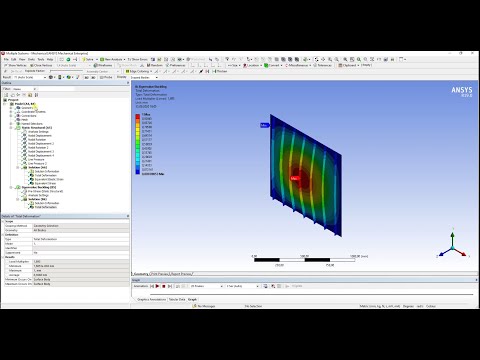Toggle Wireframe display
Image resolution: width=480 pixels, height=360 pixels.
(103, 65)
